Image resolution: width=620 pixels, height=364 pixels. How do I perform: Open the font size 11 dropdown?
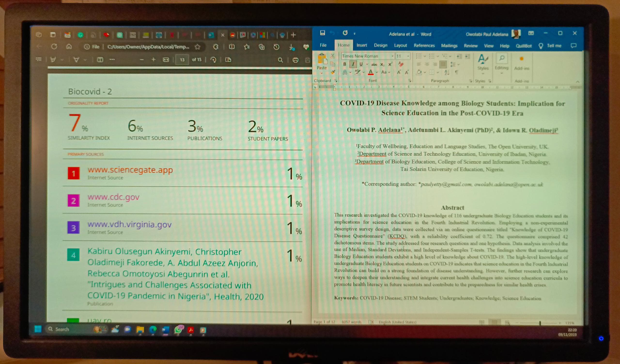408,56
